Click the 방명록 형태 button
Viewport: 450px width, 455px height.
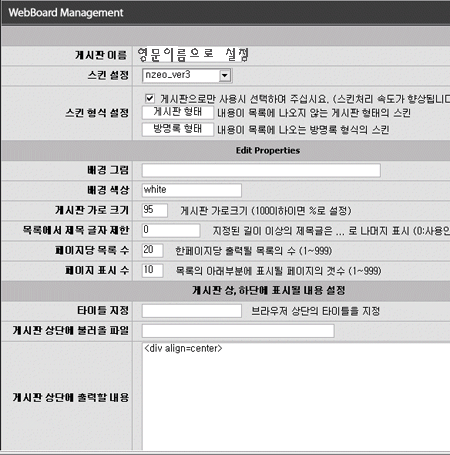point(178,129)
